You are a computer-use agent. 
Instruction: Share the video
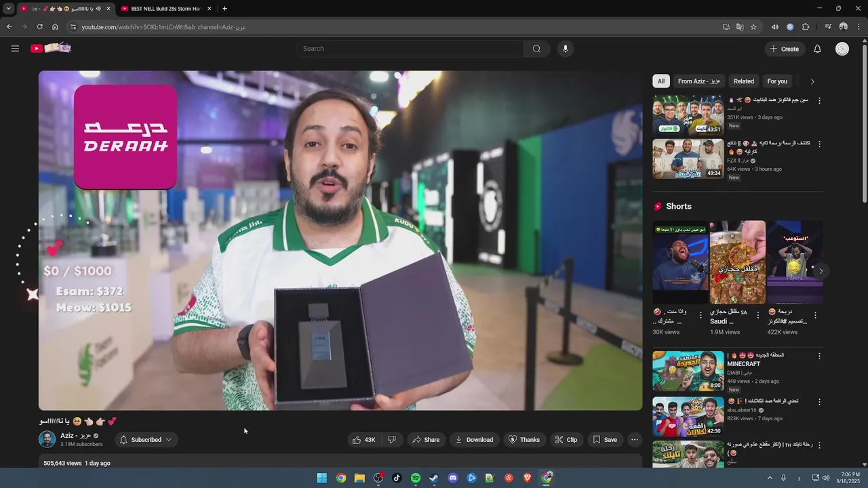tap(426, 440)
